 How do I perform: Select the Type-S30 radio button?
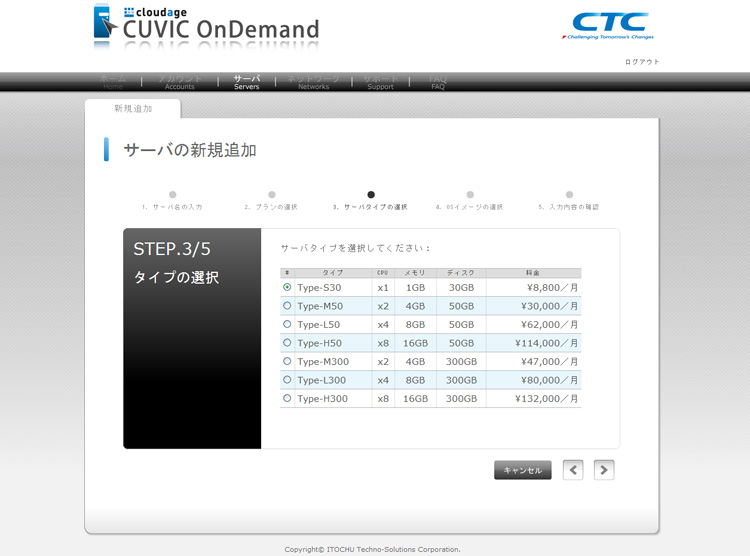288,288
